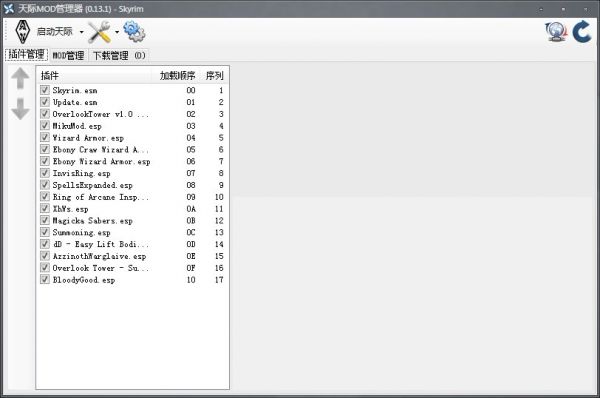Switch to the MOD管理 tab
The image size is (600, 398).
[68, 55]
